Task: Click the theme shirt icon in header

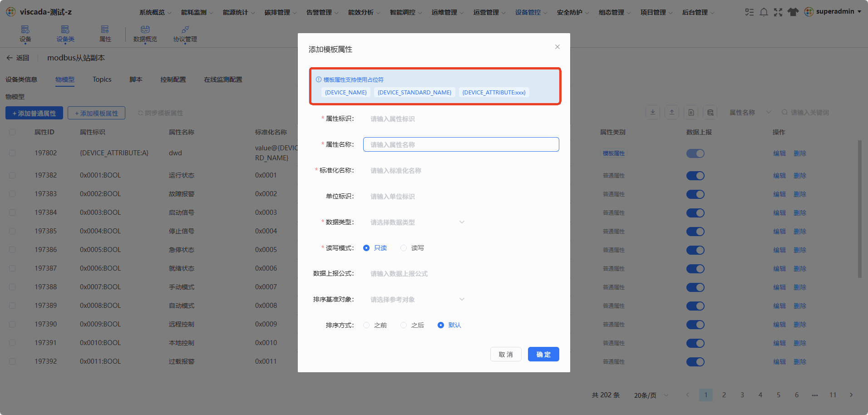Action: point(793,12)
